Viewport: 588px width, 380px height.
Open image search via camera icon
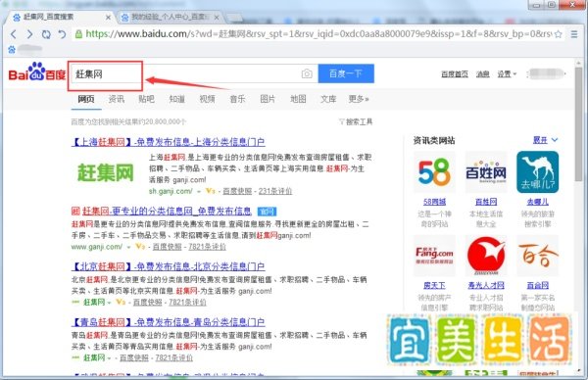point(307,73)
